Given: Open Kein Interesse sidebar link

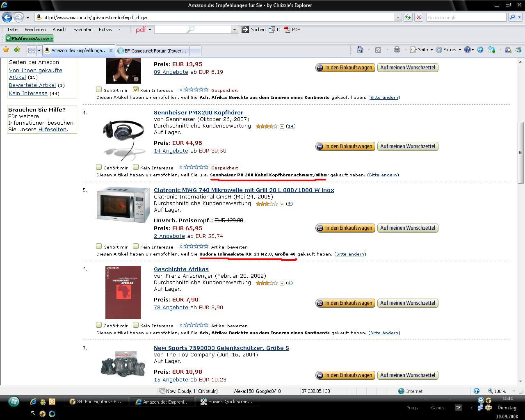Looking at the screenshot, I should (28, 93).
